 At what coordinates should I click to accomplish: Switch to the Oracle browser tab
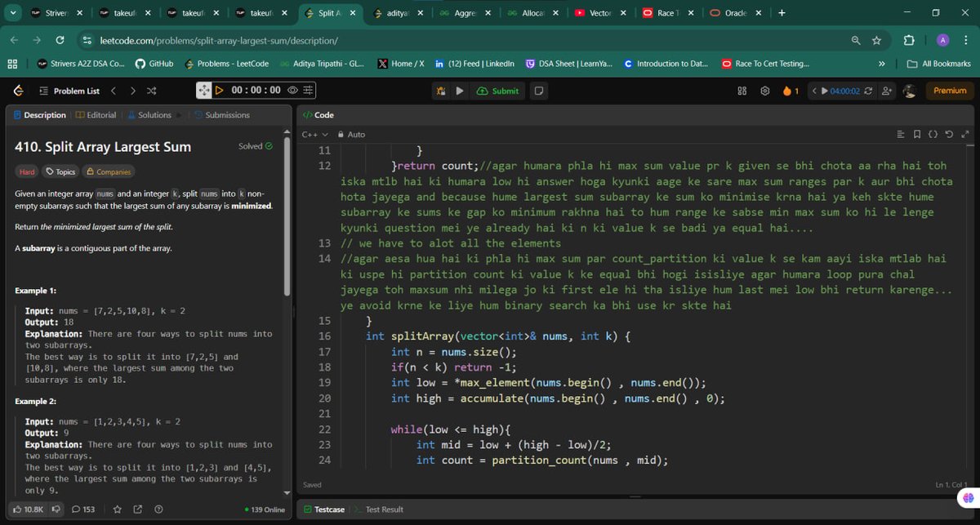tap(736, 13)
